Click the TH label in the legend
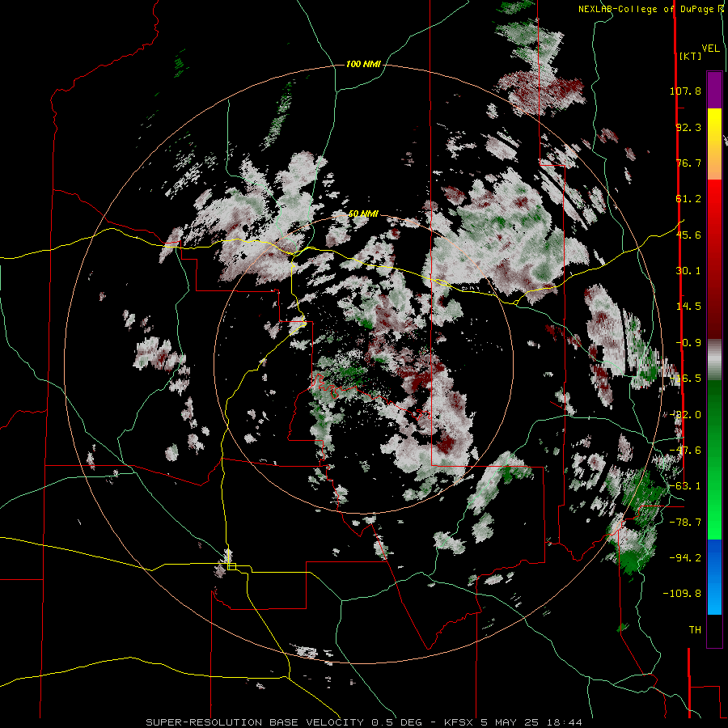This screenshot has height=728, width=728. [x=695, y=630]
